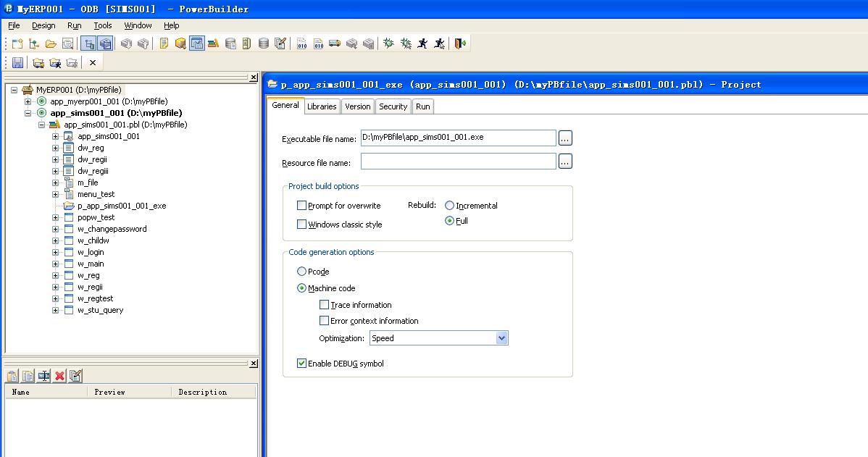
Task: Select p_app_sims001_001_exe in tree
Action: (122, 206)
